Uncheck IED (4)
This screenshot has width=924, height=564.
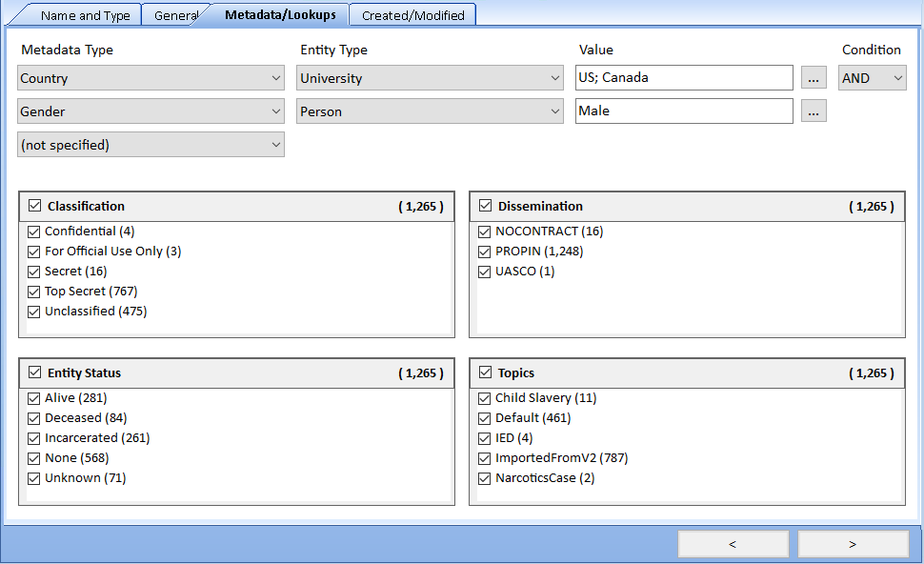[x=485, y=438]
